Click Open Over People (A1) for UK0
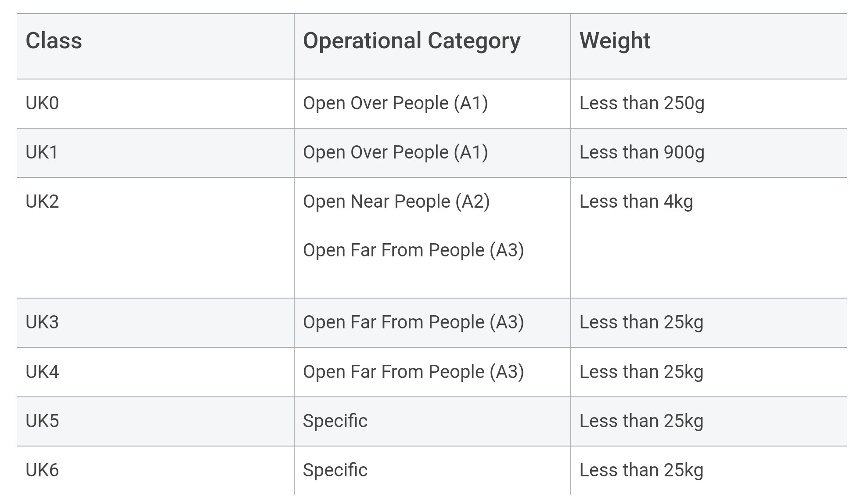Image resolution: width=854 pixels, height=504 pixels. point(395,104)
